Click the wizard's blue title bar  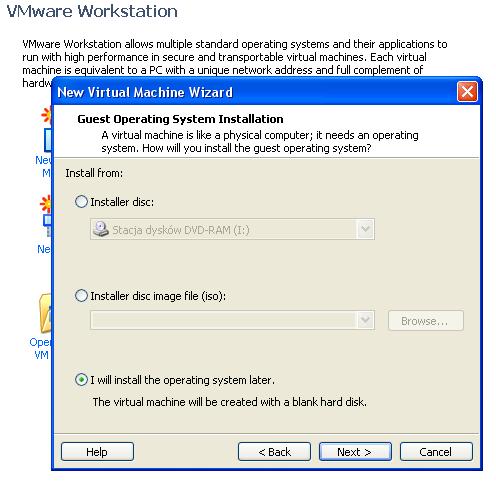coord(255,92)
